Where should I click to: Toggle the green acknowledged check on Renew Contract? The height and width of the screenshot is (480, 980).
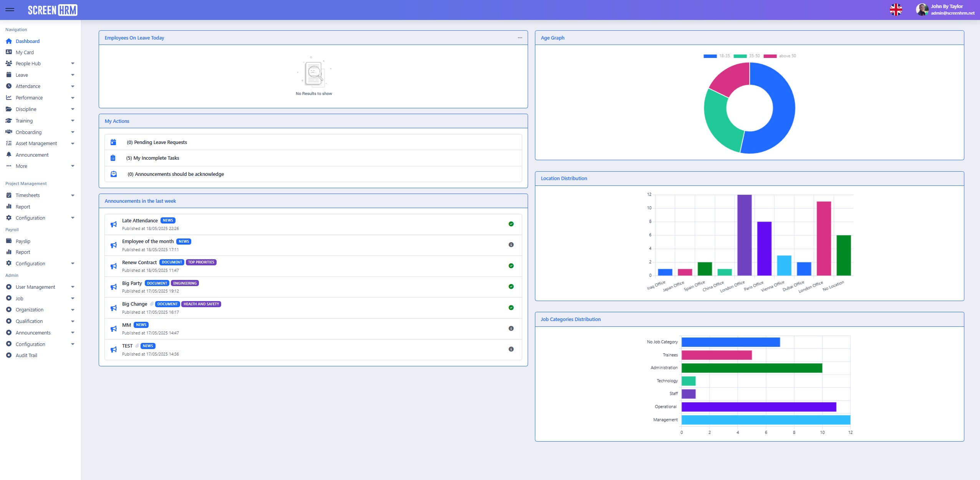pos(511,266)
